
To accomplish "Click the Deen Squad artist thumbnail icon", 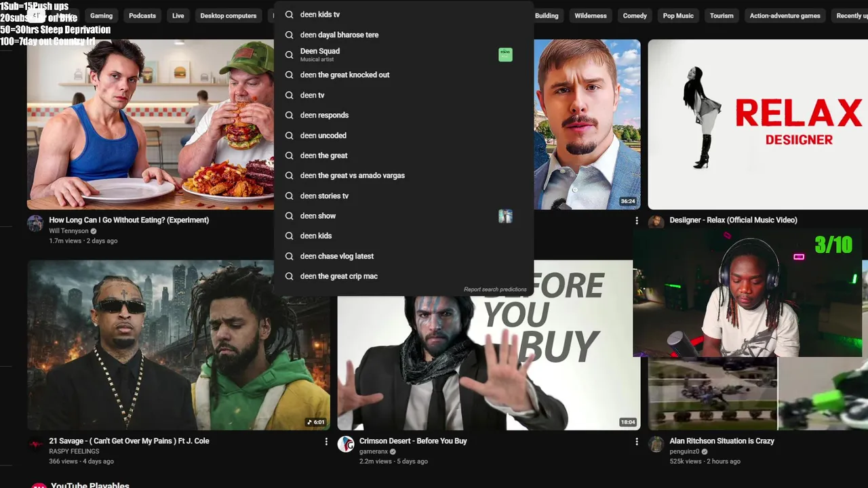I will pos(505,54).
